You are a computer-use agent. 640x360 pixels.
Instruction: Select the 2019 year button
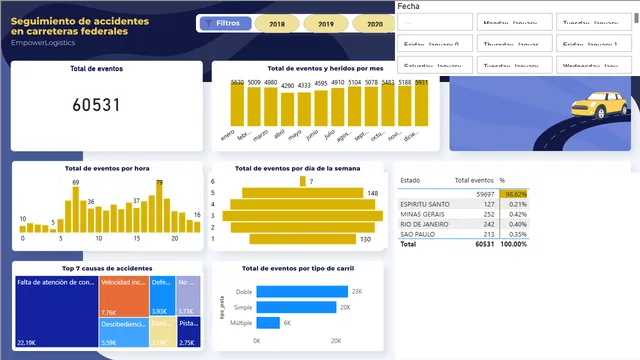click(326, 24)
